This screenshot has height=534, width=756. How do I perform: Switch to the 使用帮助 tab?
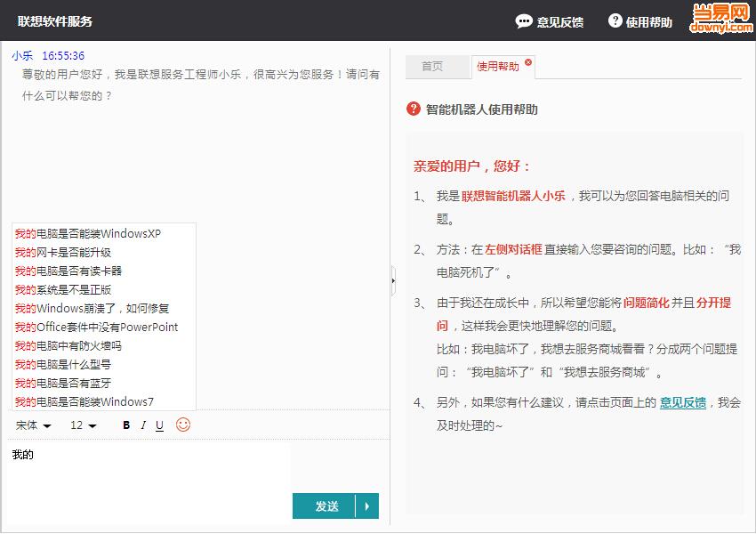click(499, 66)
